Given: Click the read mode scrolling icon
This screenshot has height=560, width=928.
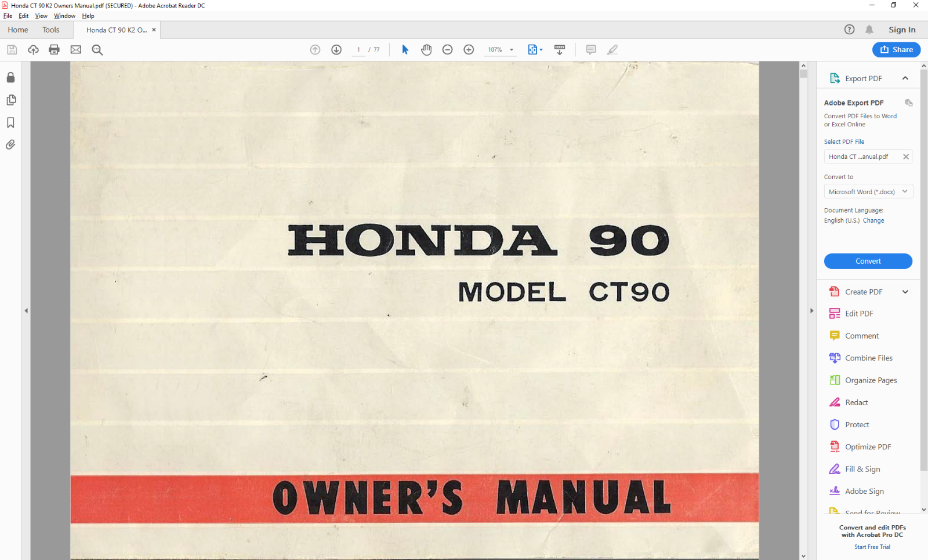Looking at the screenshot, I should pyautogui.click(x=560, y=50).
